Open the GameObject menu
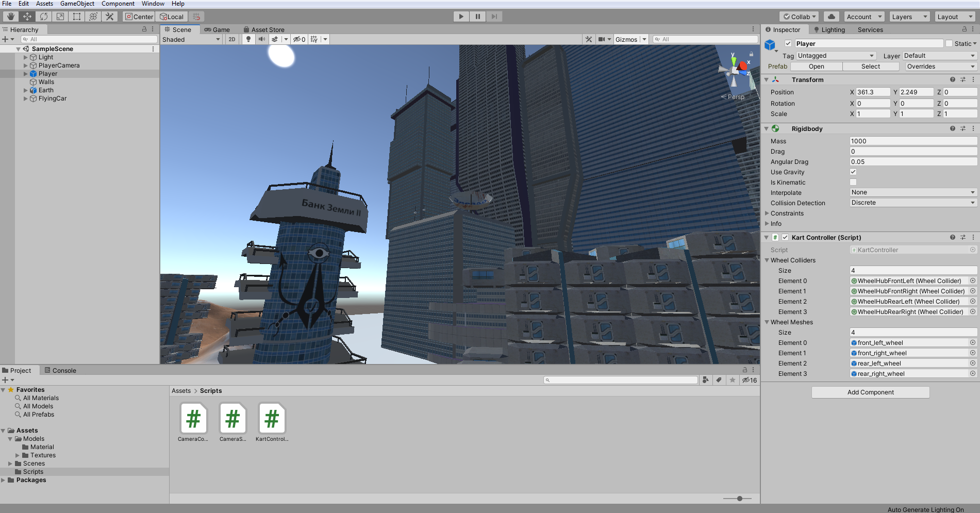 point(77,4)
